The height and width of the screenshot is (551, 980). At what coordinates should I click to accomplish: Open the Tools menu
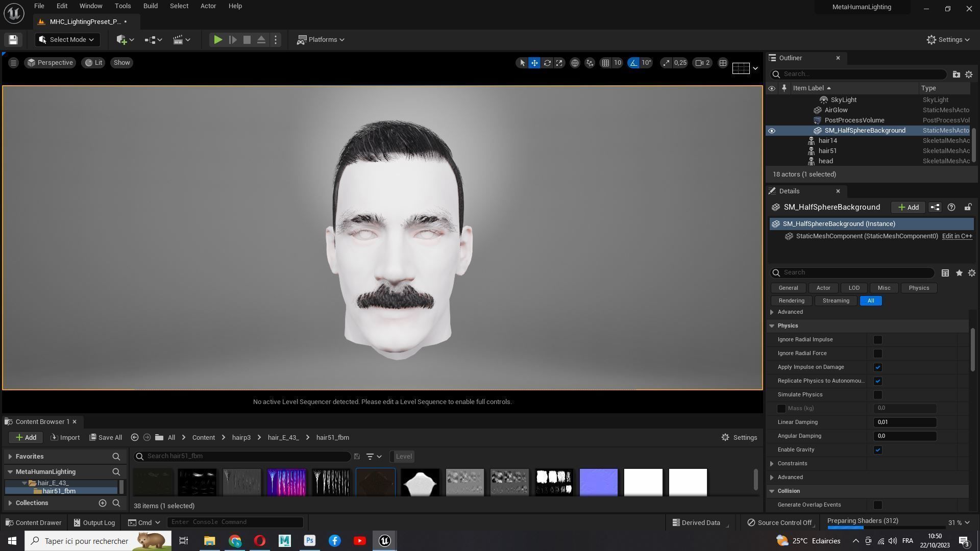[122, 6]
